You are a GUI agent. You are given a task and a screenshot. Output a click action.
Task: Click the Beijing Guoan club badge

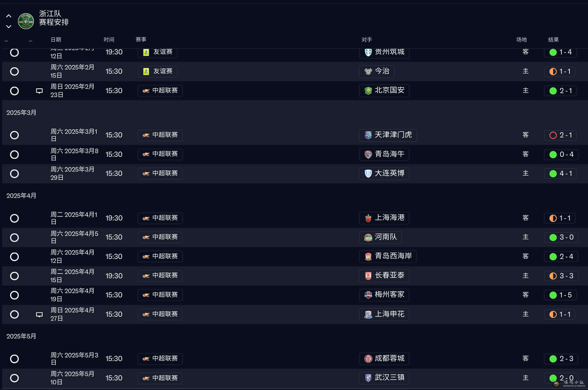(x=368, y=91)
